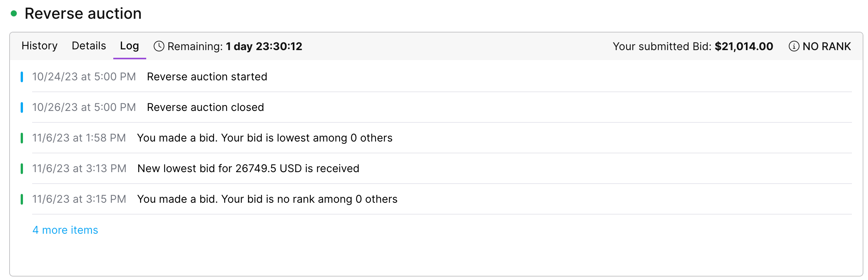Click the "no rank among 0 others" bid entry
The height and width of the screenshot is (280, 868).
pyautogui.click(x=267, y=199)
